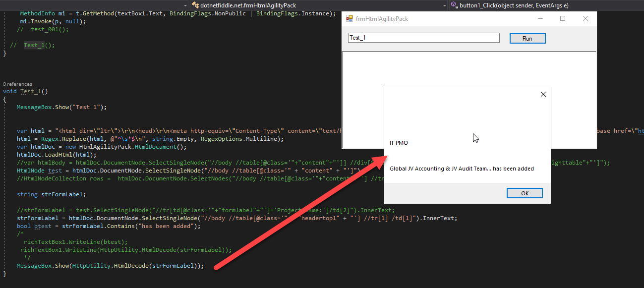Click the "has been added" message line
The height and width of the screenshot is (288, 644).
click(x=462, y=169)
